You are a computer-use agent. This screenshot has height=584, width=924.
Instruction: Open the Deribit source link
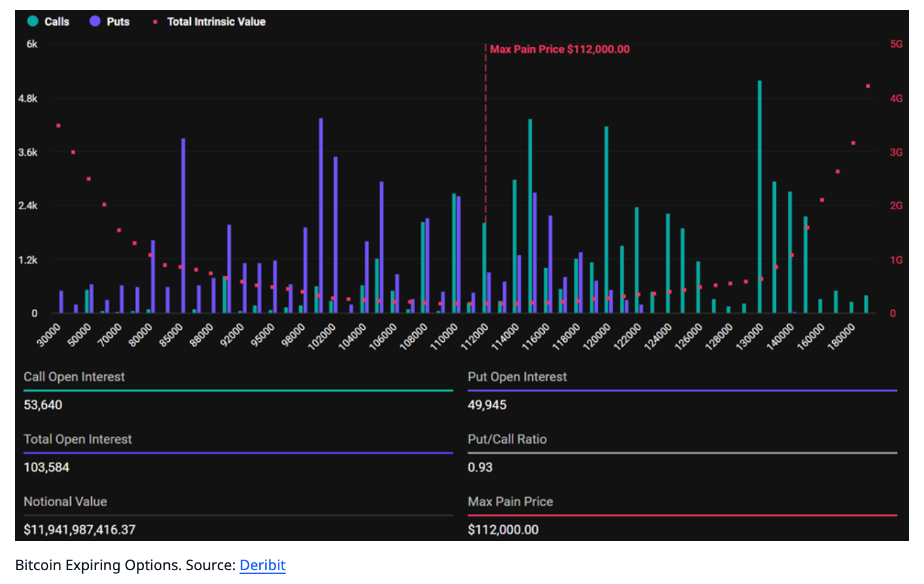click(262, 565)
